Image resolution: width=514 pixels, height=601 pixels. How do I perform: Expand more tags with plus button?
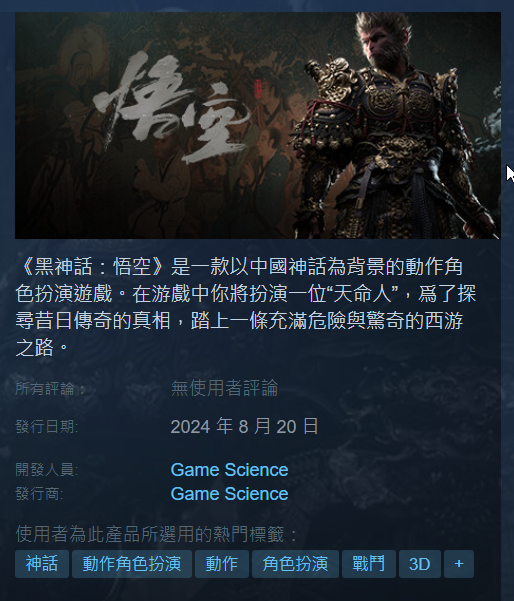click(x=459, y=564)
